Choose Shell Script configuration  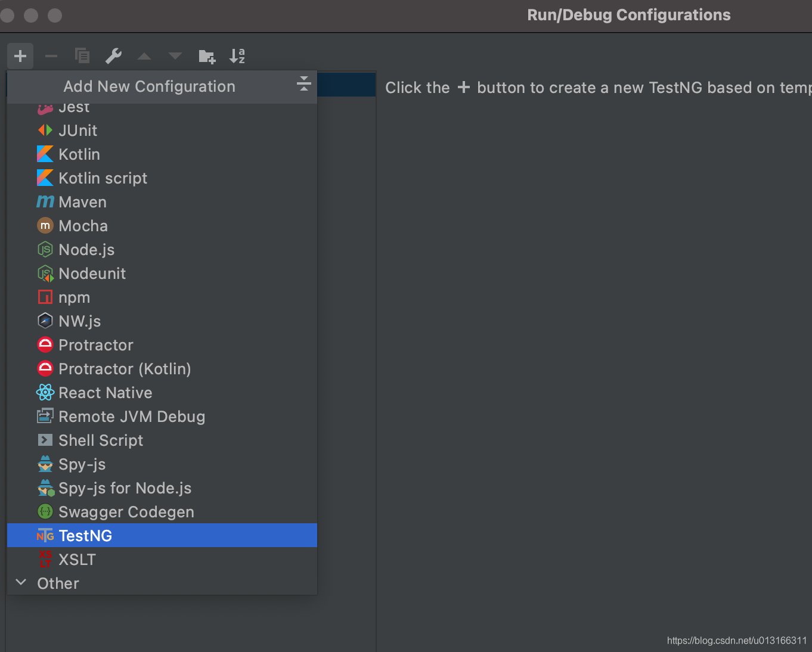[x=162, y=440]
